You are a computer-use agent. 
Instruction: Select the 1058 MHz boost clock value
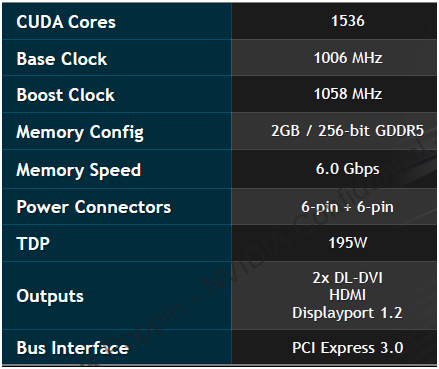pos(348,94)
